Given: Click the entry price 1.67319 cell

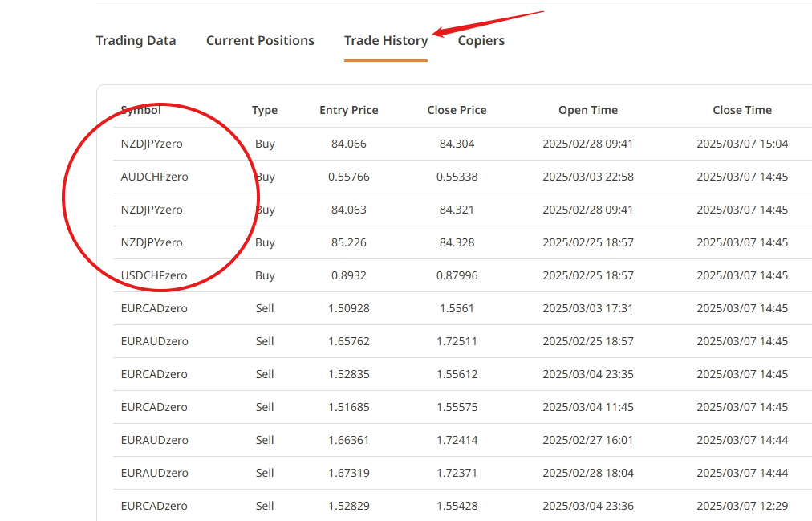Looking at the screenshot, I should point(348,473).
